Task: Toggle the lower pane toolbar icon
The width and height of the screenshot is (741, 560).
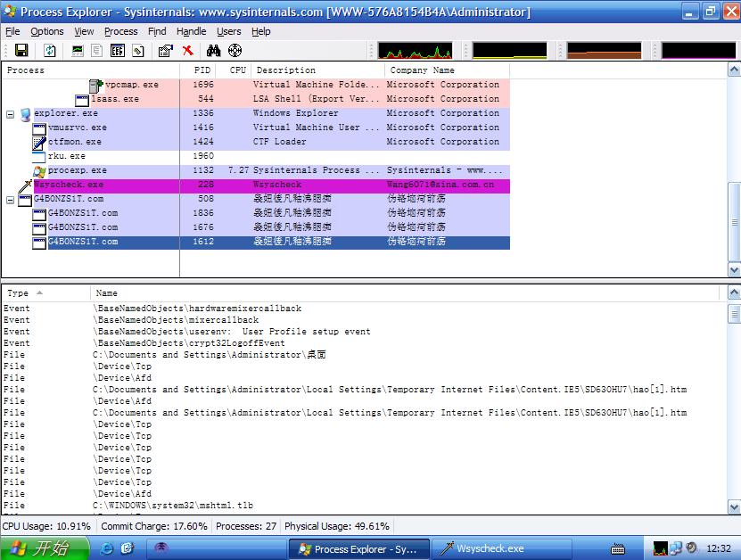Action: 117,50
